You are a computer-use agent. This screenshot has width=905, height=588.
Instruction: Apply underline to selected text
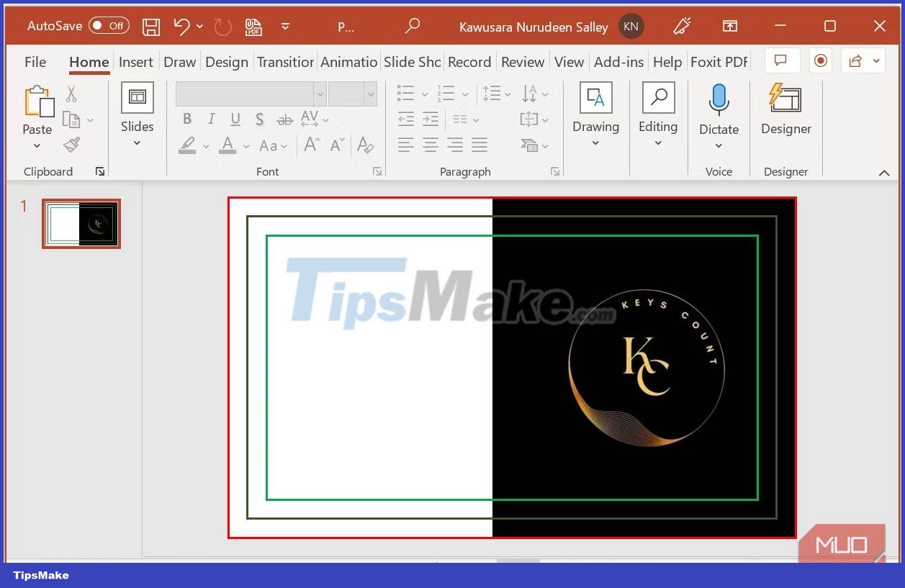tap(235, 119)
